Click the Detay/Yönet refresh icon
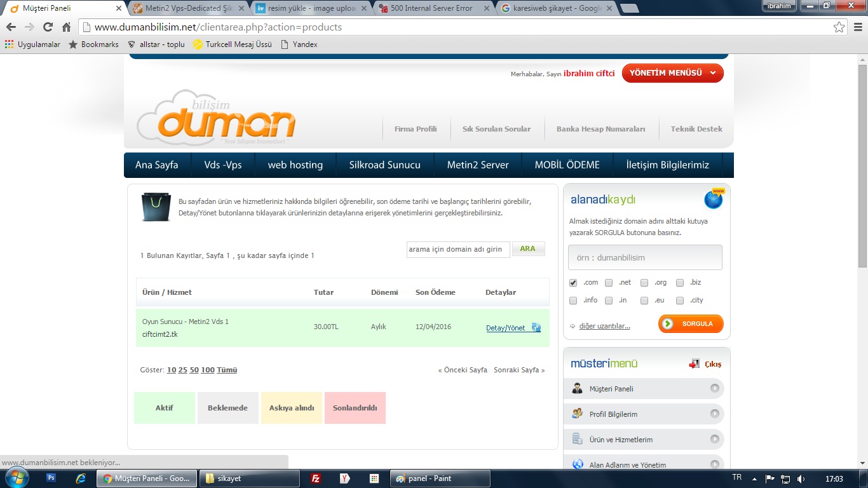This screenshot has height=488, width=868. tap(536, 328)
